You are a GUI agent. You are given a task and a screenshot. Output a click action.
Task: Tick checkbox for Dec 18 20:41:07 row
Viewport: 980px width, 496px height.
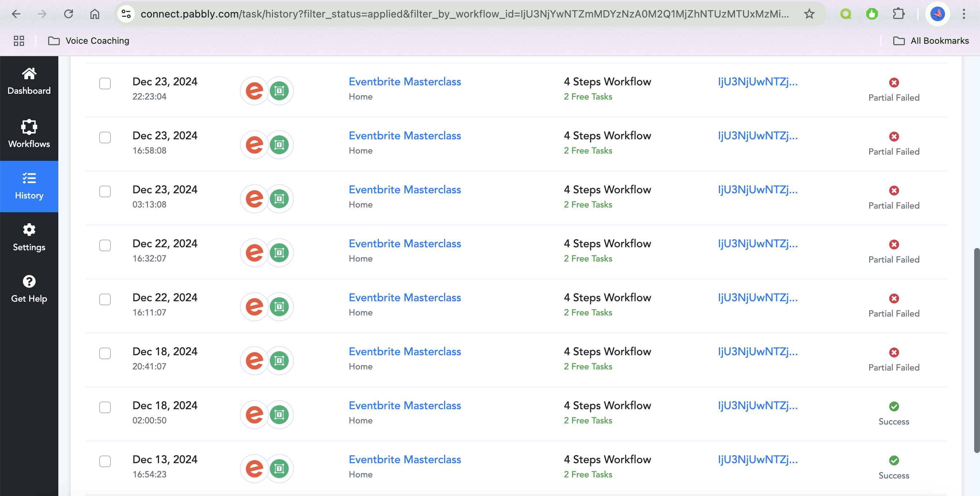[105, 354]
